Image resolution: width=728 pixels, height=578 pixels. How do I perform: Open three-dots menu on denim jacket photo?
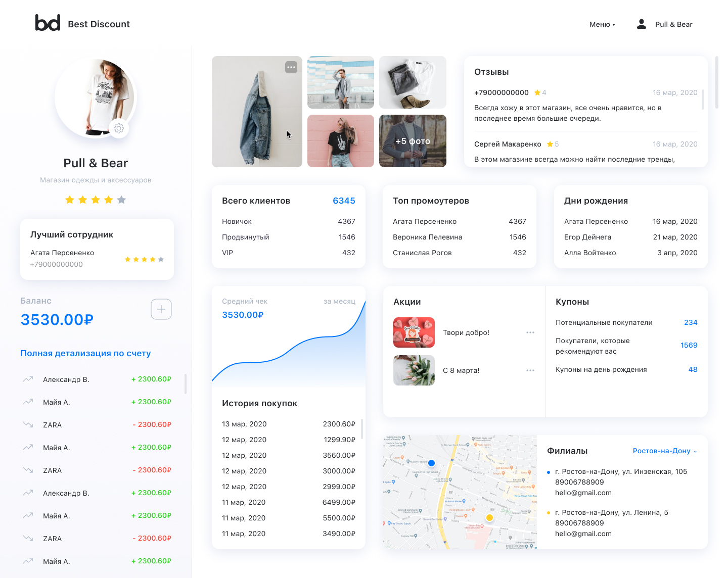(291, 67)
